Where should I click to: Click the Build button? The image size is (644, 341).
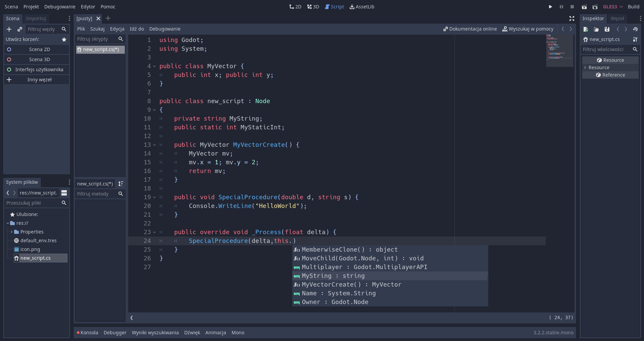click(x=634, y=7)
